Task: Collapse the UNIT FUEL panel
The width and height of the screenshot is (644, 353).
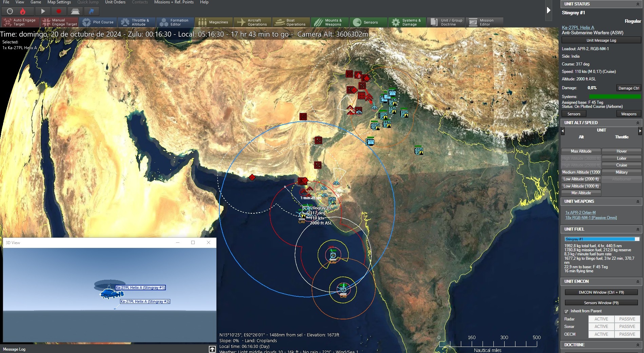Action: (x=638, y=229)
